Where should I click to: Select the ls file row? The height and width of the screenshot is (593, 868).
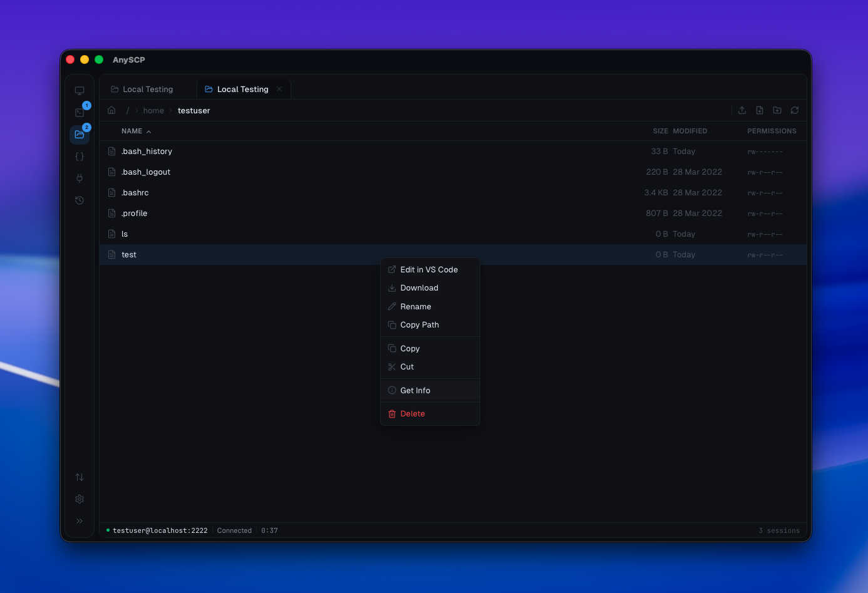(453, 234)
